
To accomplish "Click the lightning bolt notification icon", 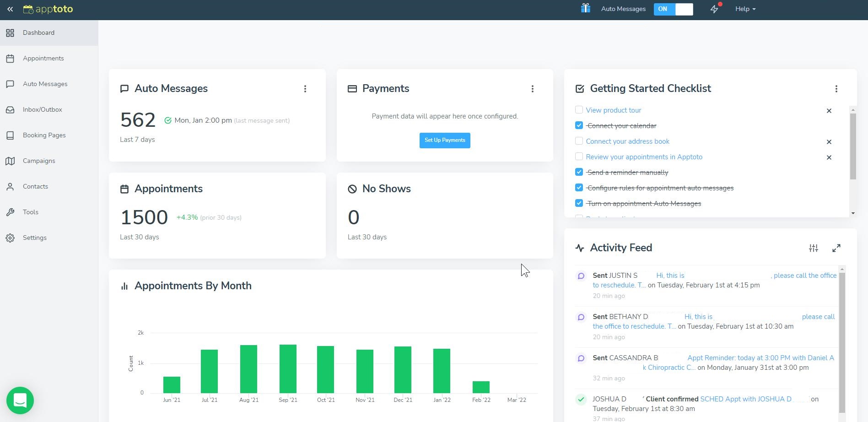I will [x=714, y=9].
